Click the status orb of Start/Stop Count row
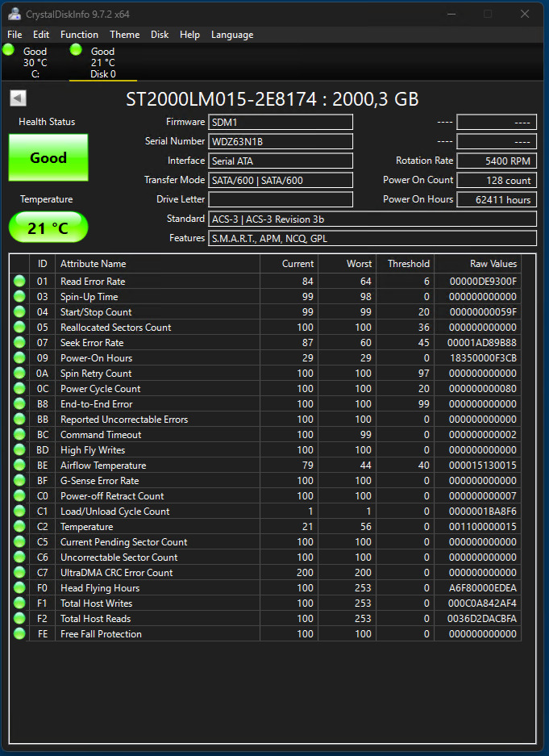The height and width of the screenshot is (756, 549). coord(19,312)
